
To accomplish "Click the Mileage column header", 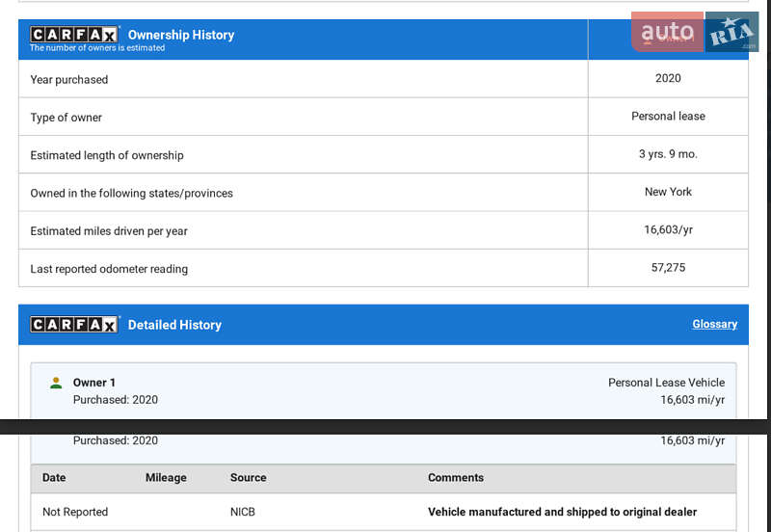I will [x=166, y=477].
